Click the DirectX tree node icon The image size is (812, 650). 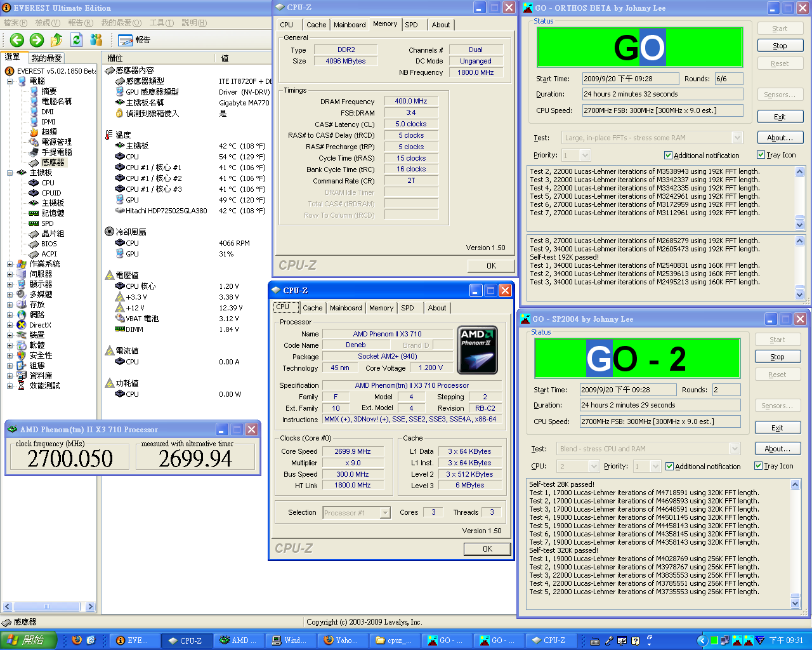[x=22, y=325]
